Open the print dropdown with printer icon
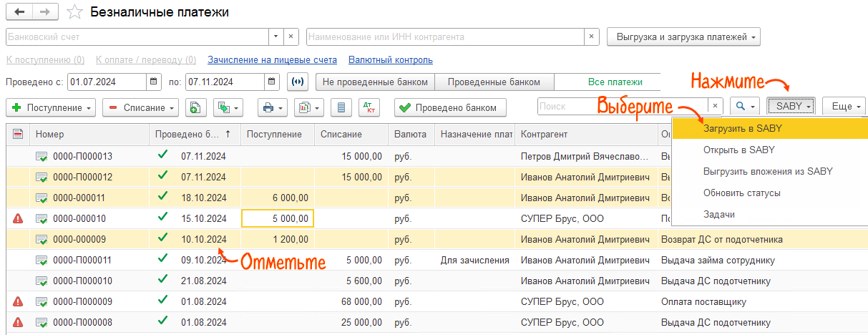The image size is (868, 335). pyautogui.click(x=273, y=107)
